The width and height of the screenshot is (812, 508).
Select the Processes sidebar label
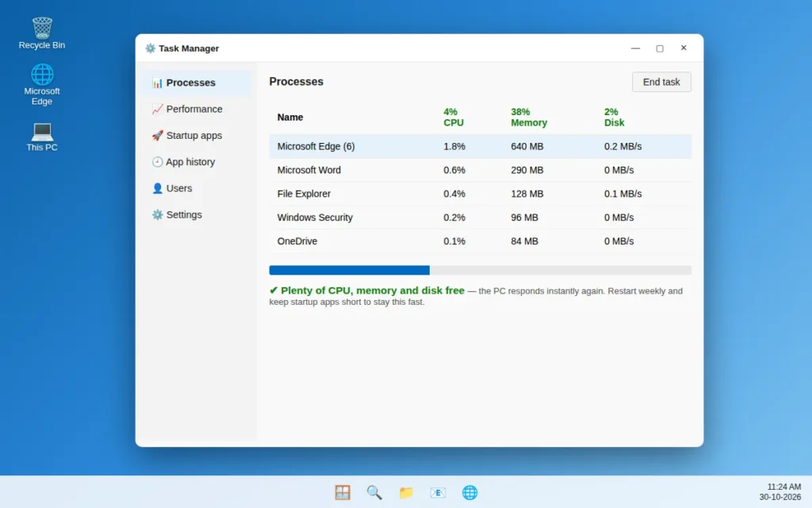click(190, 83)
